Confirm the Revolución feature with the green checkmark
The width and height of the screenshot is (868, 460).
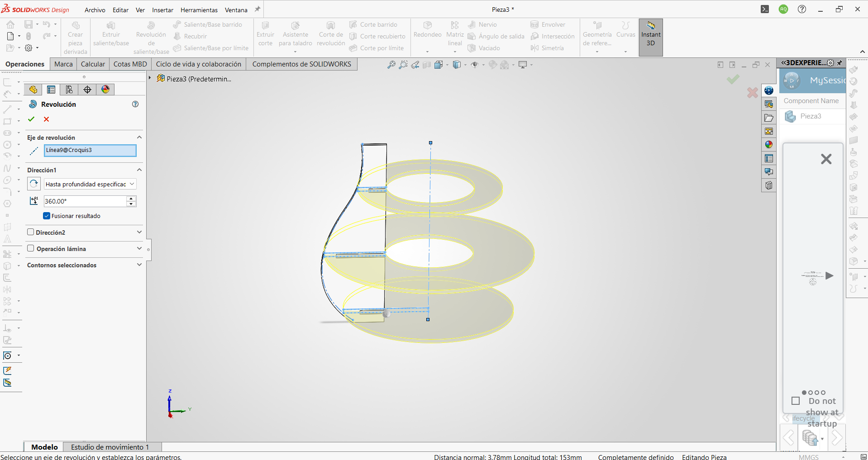[31, 119]
